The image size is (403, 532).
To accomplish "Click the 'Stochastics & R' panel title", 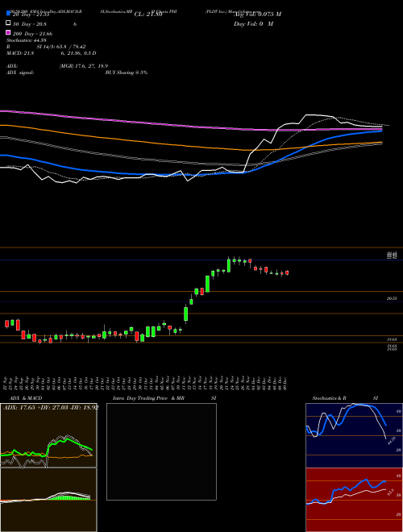I will [x=329, y=398].
